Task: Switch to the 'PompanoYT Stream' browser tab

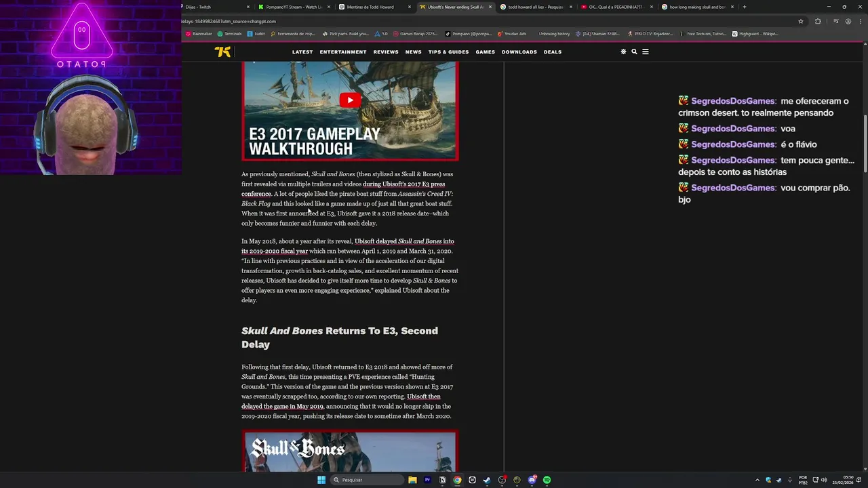Action: [x=294, y=7]
